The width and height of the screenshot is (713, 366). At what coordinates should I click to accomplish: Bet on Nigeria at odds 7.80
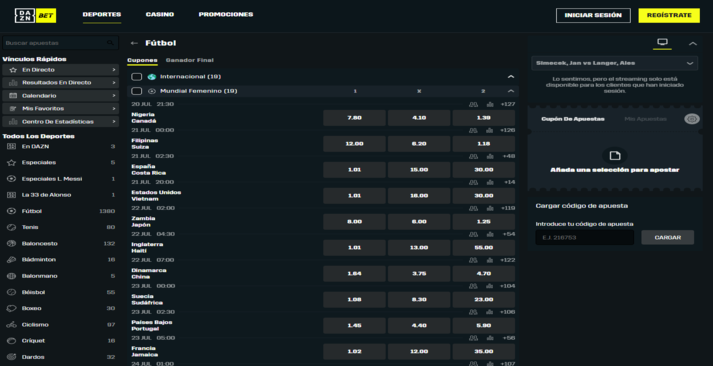coord(354,118)
